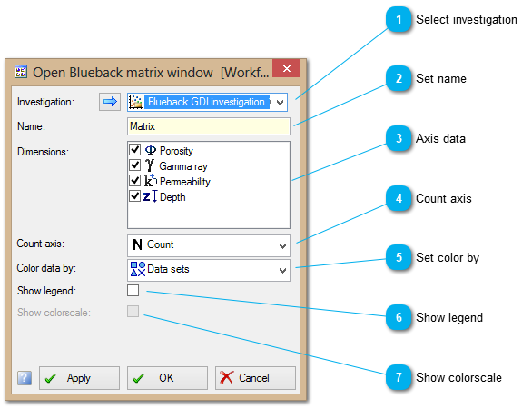This screenshot has height=409, width=532.
Task: Click the Cancel button
Action: (255, 378)
